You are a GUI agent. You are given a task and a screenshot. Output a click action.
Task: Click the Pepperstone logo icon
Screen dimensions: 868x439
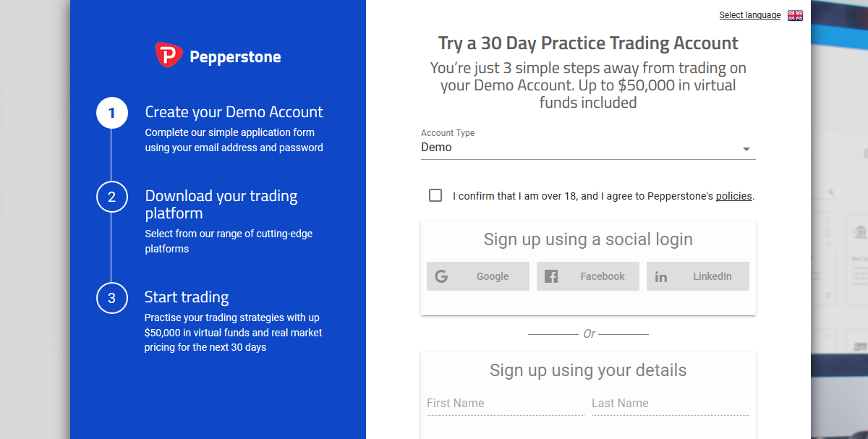point(169,56)
